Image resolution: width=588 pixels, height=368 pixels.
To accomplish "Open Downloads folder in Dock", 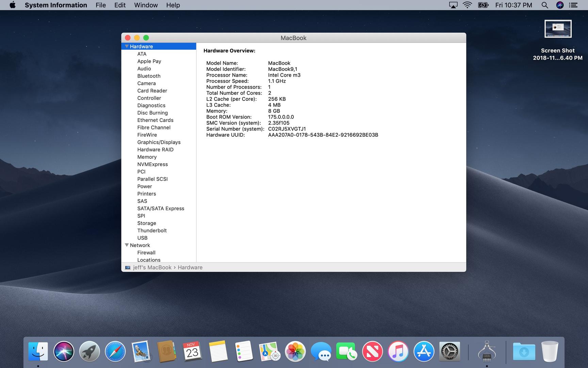I will (x=524, y=351).
